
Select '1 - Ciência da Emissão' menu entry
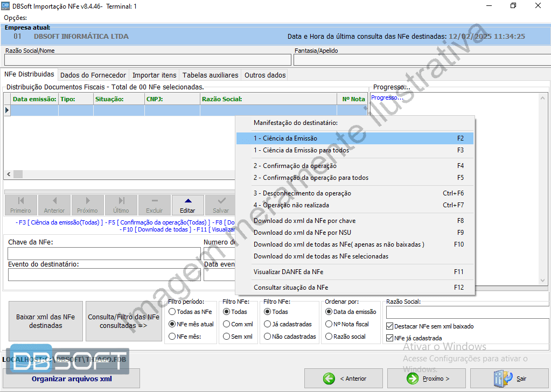(x=285, y=138)
